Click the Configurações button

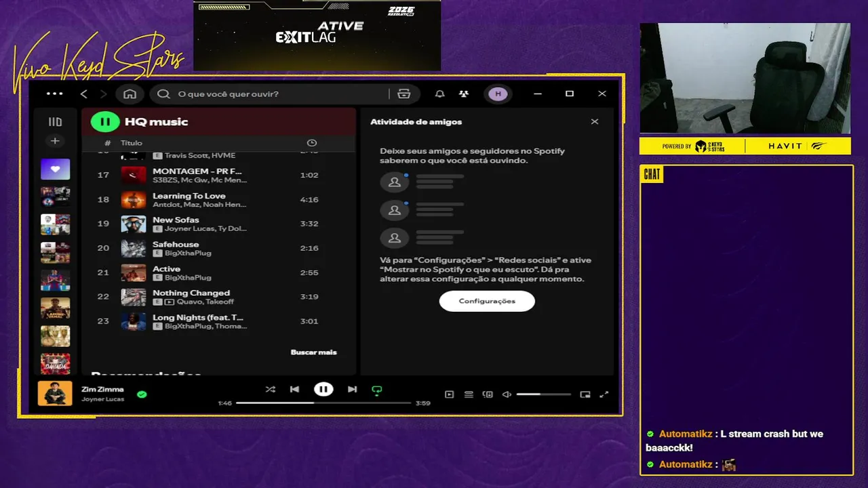pos(487,301)
